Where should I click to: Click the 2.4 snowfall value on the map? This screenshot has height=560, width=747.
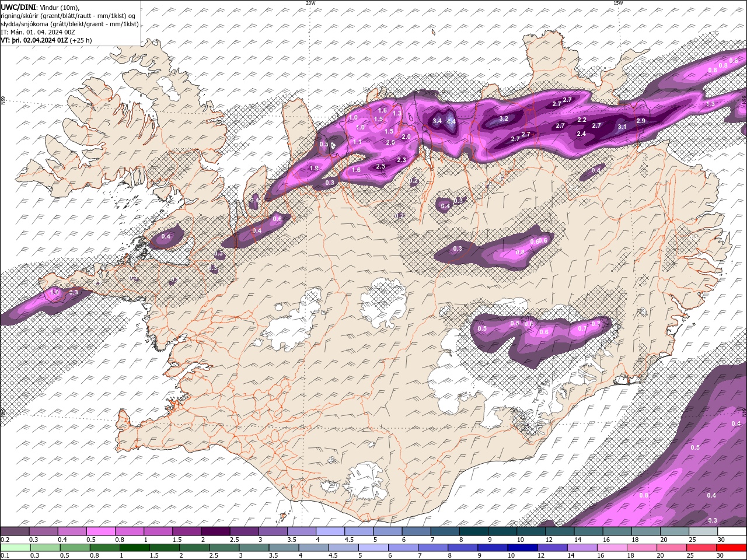[581, 134]
